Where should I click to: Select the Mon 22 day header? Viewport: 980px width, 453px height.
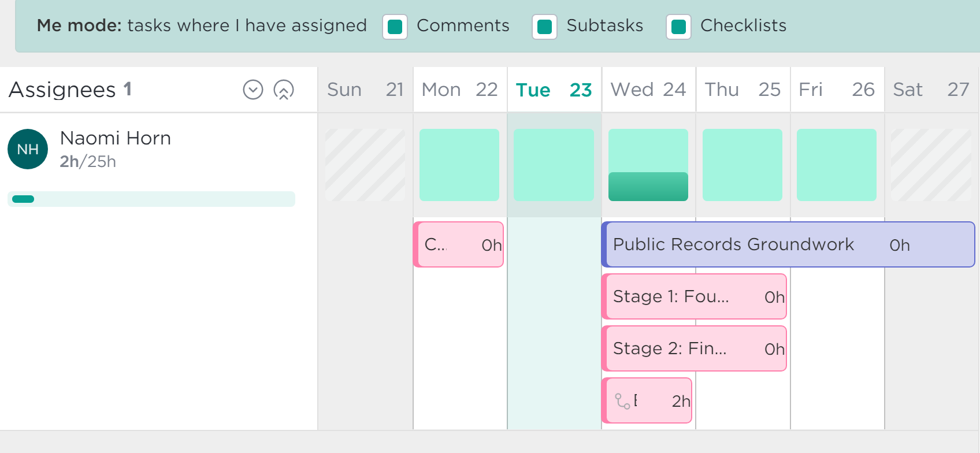pos(460,90)
